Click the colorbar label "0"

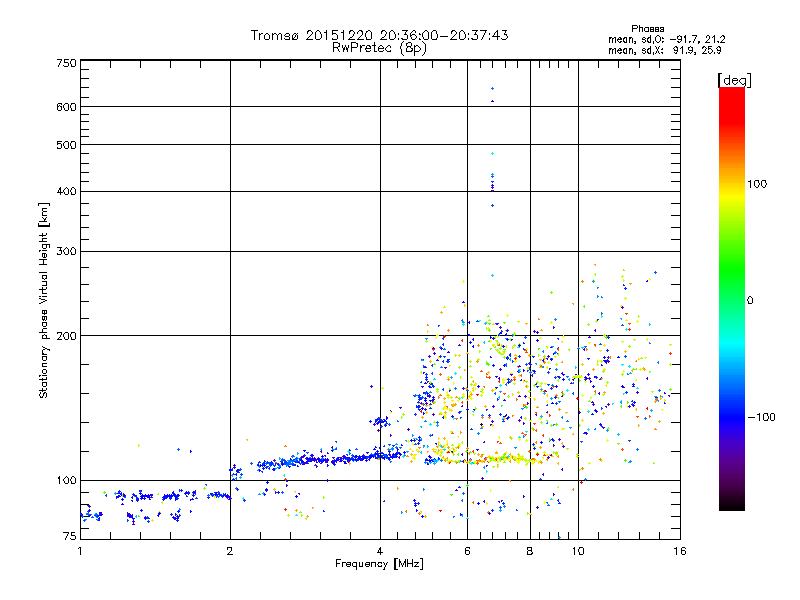click(x=749, y=301)
